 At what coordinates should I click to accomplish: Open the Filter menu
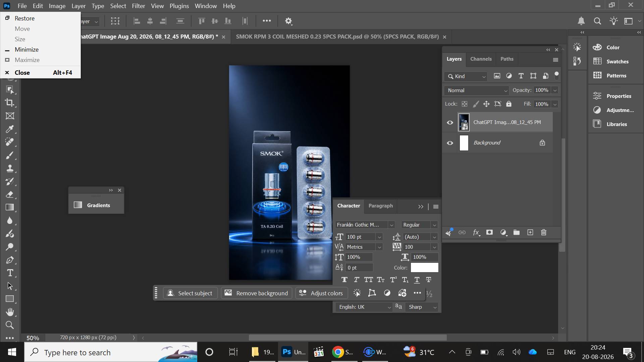click(x=138, y=6)
